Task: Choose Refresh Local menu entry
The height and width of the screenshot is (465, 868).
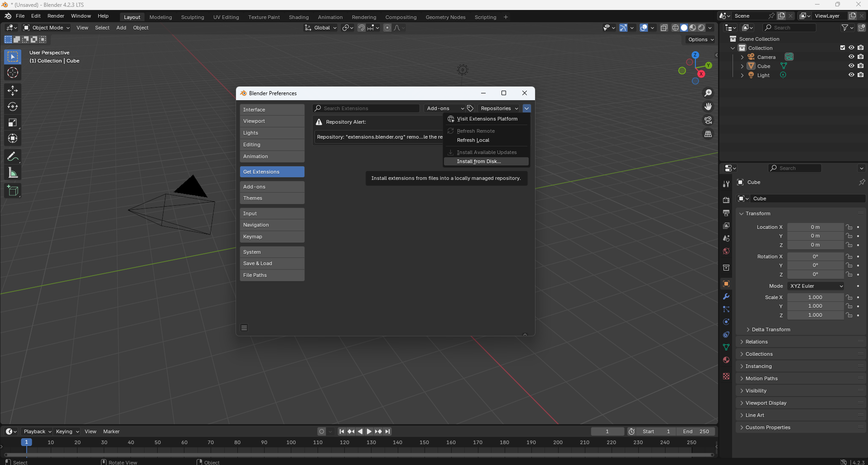Action: (x=486, y=140)
